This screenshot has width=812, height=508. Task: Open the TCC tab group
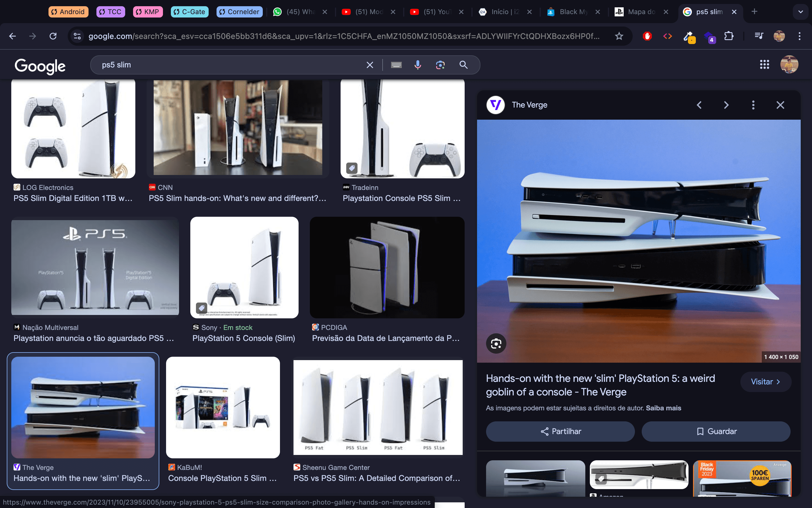(111, 12)
